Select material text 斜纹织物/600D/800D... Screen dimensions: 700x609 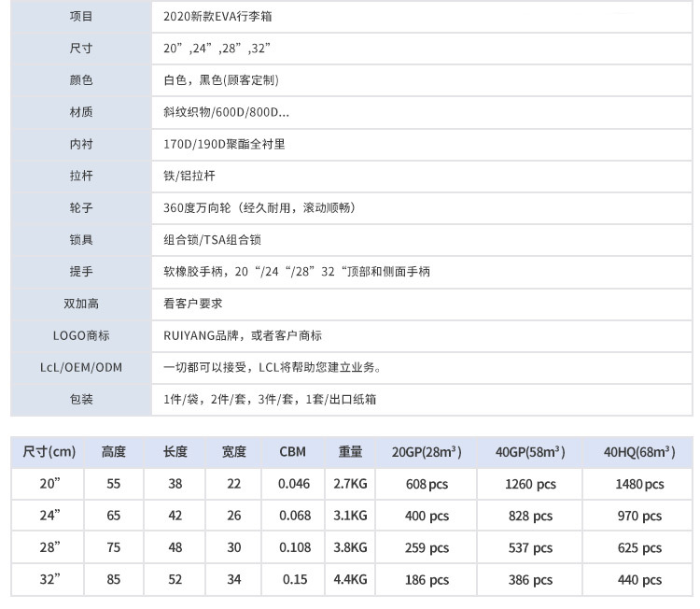click(226, 112)
